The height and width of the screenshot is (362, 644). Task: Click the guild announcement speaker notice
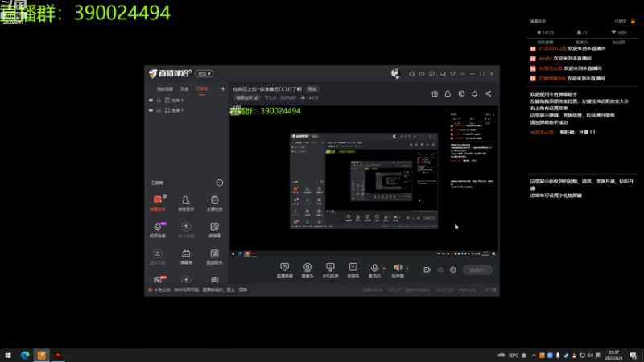coord(197,290)
